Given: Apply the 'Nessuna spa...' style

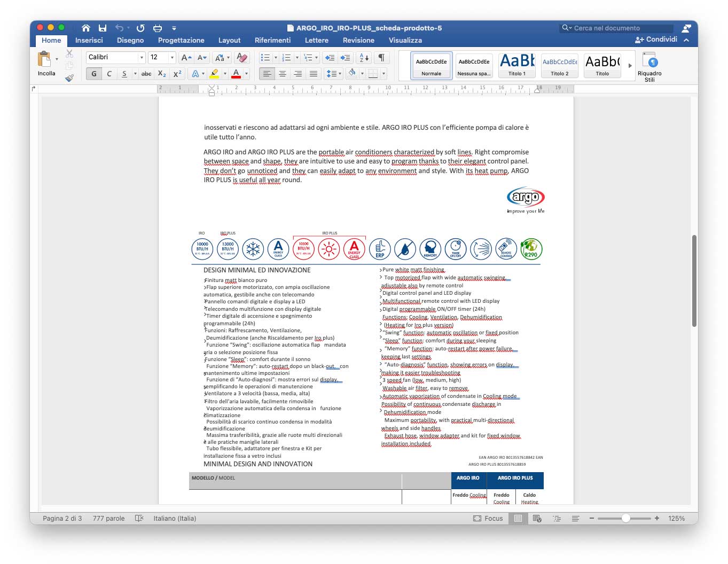Looking at the screenshot, I should point(474,66).
